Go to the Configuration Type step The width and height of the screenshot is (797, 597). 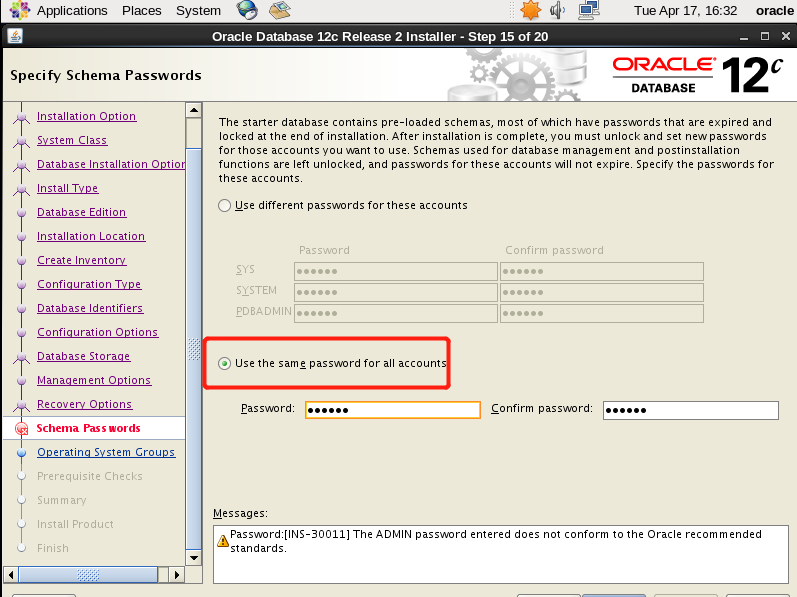[89, 284]
